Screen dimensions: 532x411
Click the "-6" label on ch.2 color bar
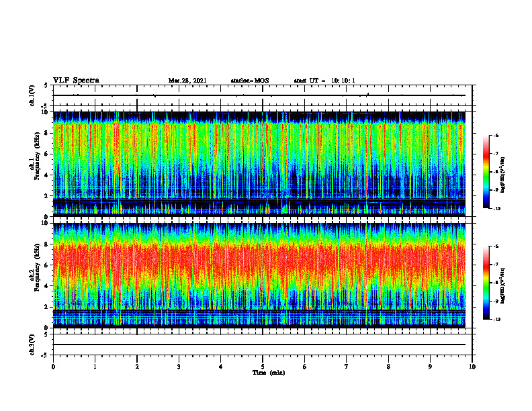tap(496, 246)
